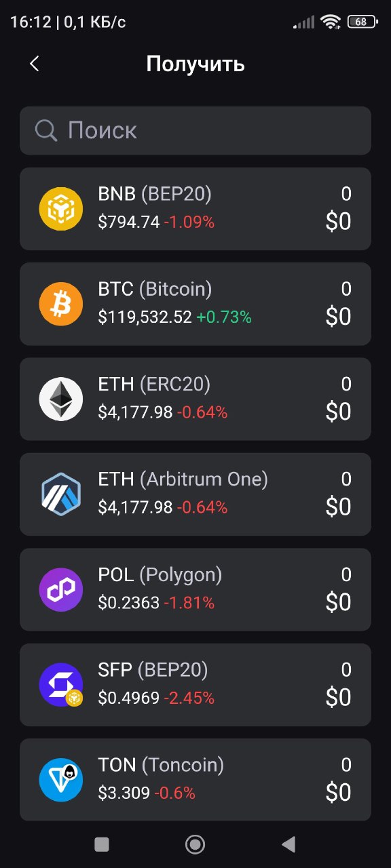Tap the Android back triangle button

click(288, 844)
